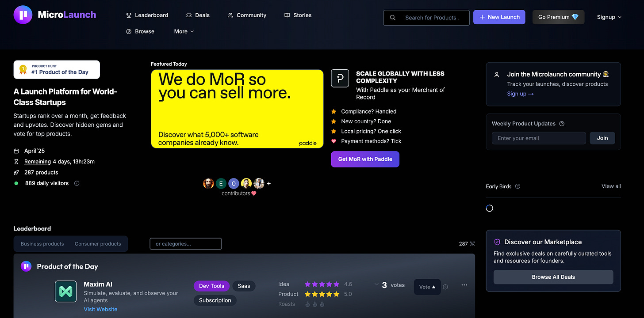The height and width of the screenshot is (318, 644).
Task: Click the Search for Products field
Action: 426,18
